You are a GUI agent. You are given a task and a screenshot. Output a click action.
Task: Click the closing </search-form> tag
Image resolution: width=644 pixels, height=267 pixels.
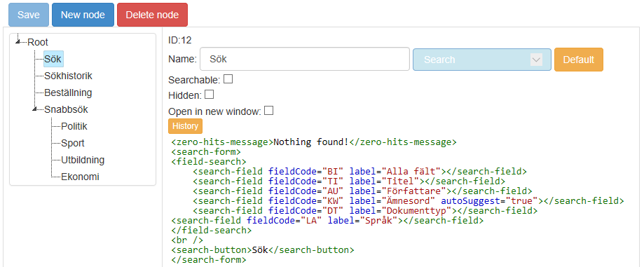point(209,259)
